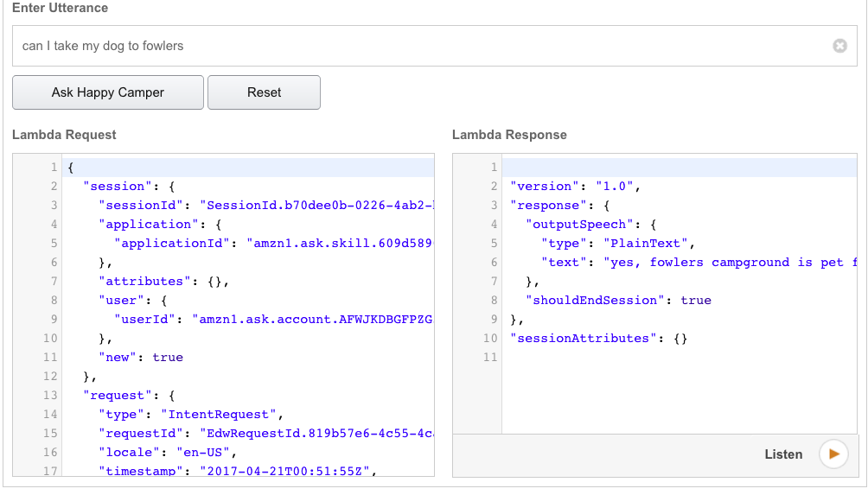Image resolution: width=868 pixels, height=495 pixels.
Task: Play the response with the Listen button
Action: coord(833,454)
